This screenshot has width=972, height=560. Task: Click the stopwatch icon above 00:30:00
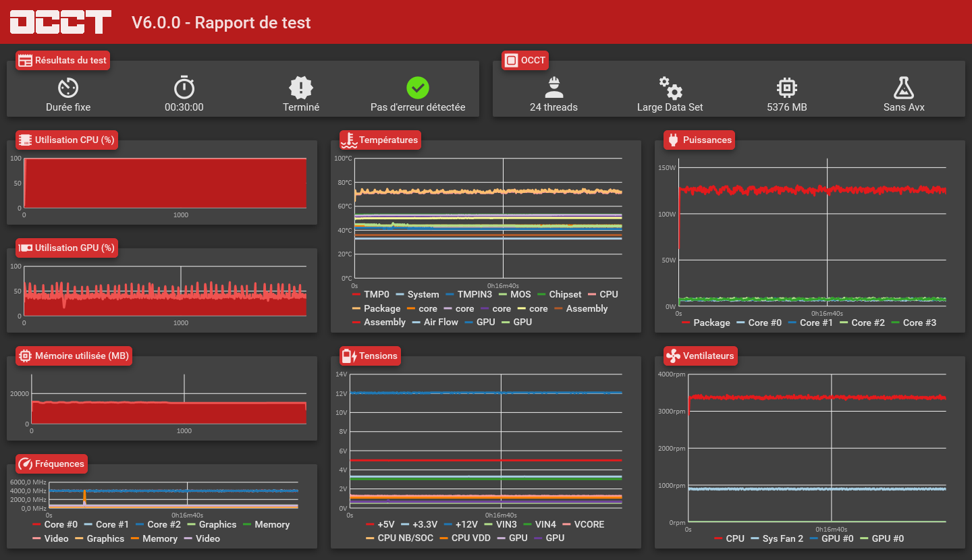(x=184, y=87)
